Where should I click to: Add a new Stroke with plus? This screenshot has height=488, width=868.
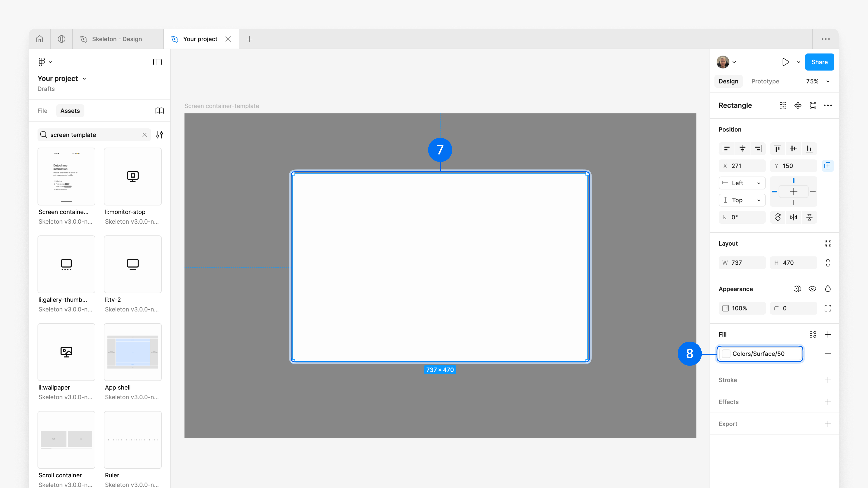tap(828, 380)
